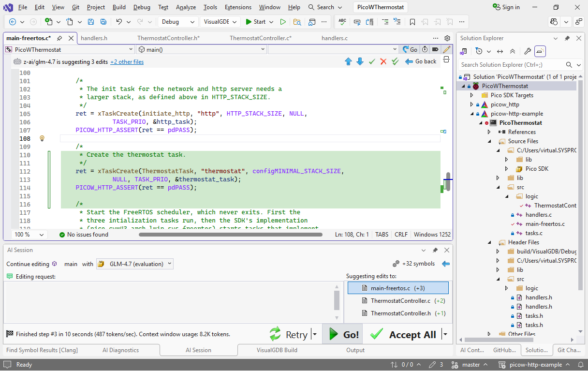Open the GLM-4.7 (evaluation) model dropdown

tap(135, 264)
